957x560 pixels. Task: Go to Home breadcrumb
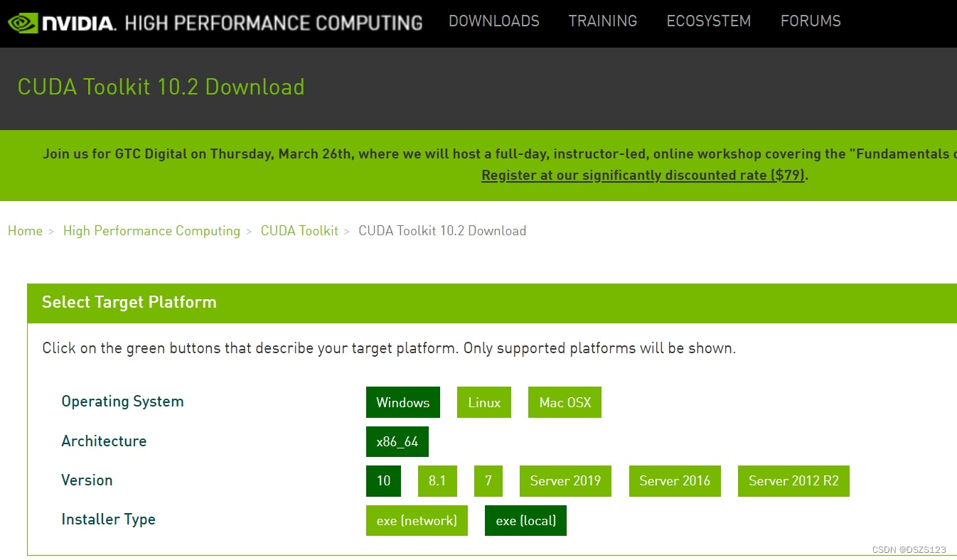point(26,231)
